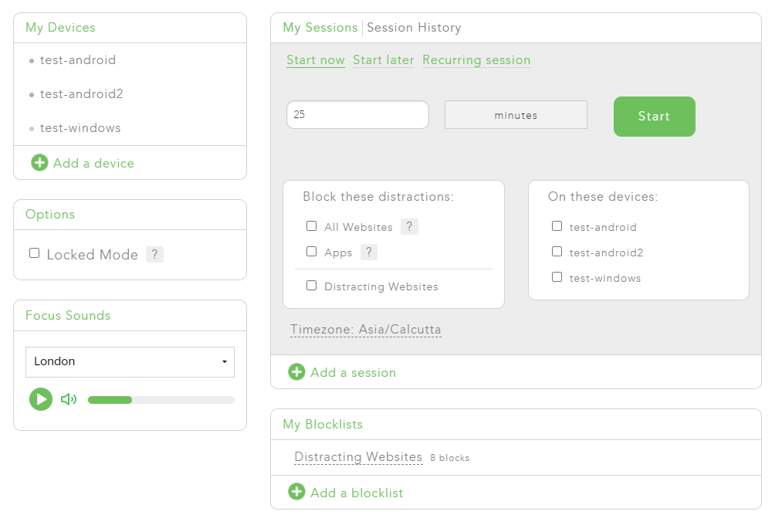Image resolution: width=782 pixels, height=532 pixels.
Task: Check the All Websites checkbox
Action: [312, 226]
